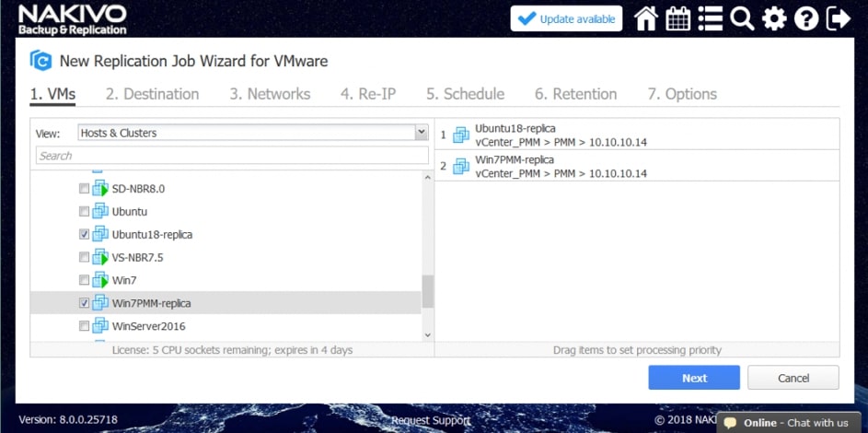Switch to the 2. Destination step
The height and width of the screenshot is (433, 868).
tap(152, 94)
